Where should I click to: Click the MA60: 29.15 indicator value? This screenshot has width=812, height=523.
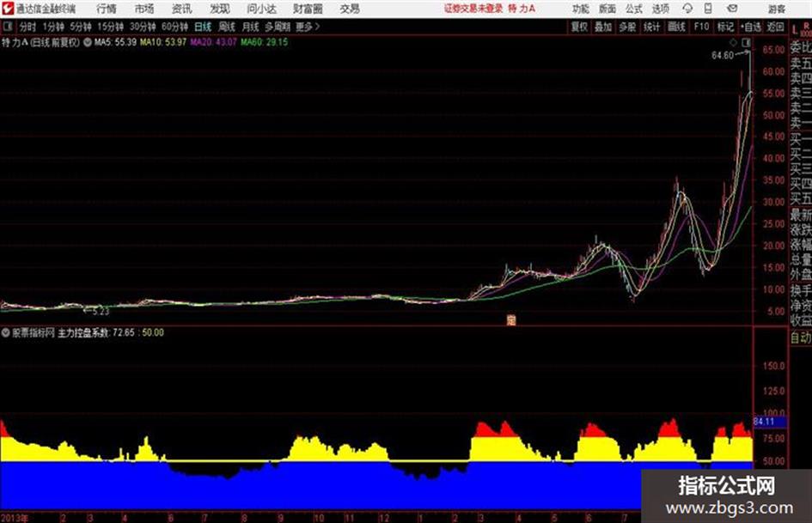click(264, 42)
